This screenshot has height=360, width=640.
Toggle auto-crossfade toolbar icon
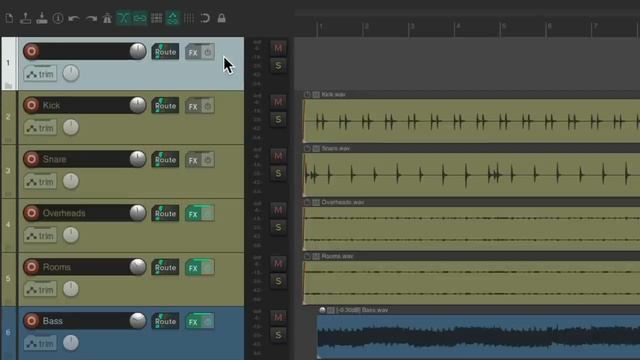tap(123, 18)
